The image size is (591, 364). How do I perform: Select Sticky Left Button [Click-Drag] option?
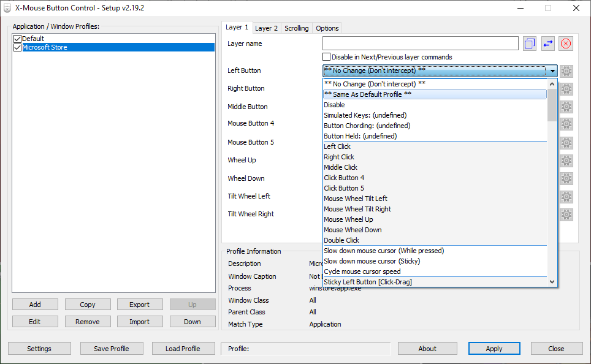pyautogui.click(x=368, y=282)
